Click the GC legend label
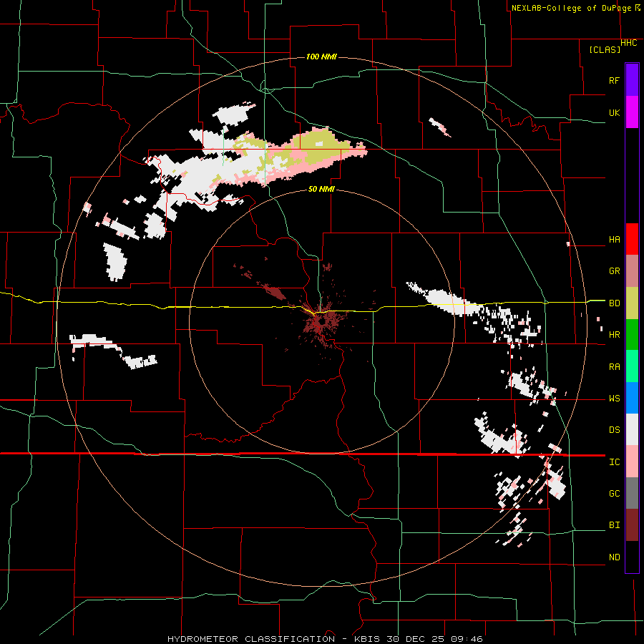The width and height of the screenshot is (644, 644). (615, 494)
